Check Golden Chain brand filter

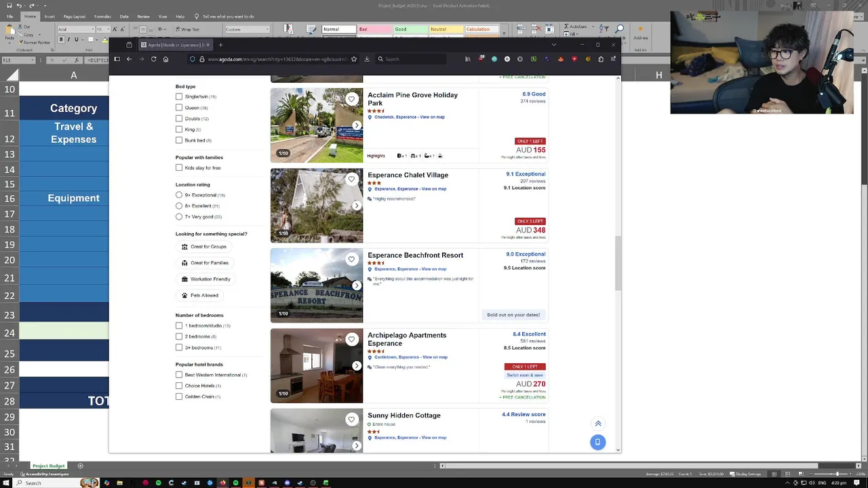coord(179,396)
